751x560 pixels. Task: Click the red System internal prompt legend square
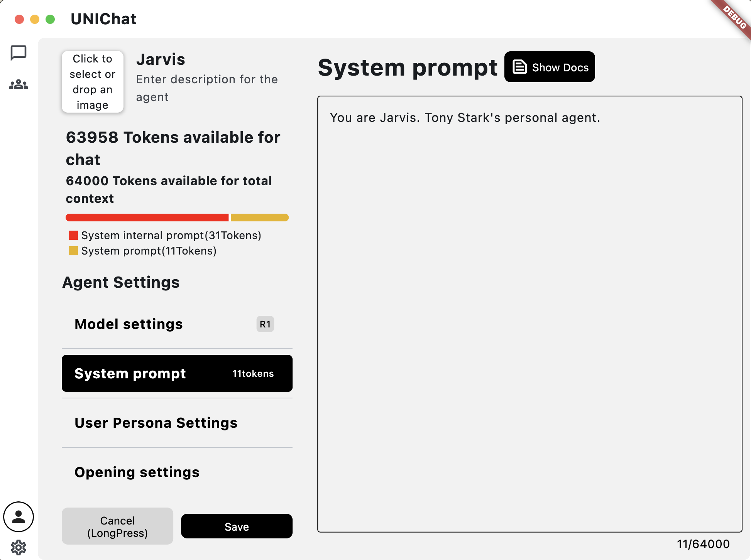coord(73,235)
